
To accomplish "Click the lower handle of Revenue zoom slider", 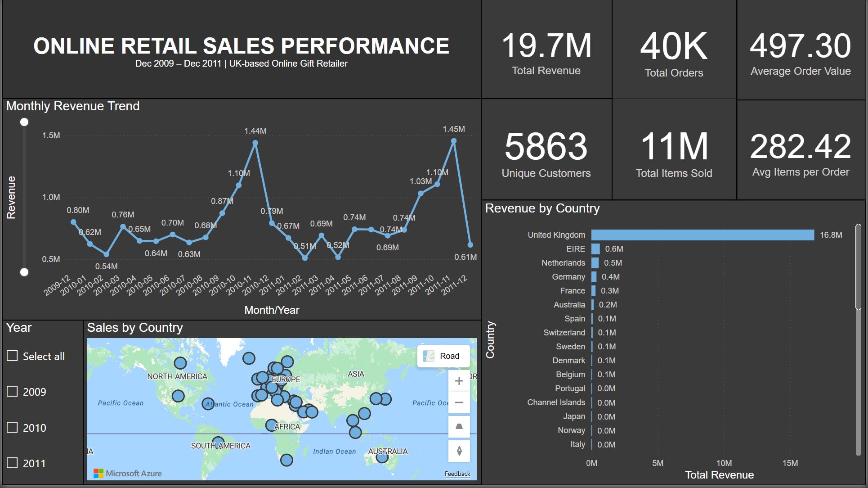I will pyautogui.click(x=24, y=272).
